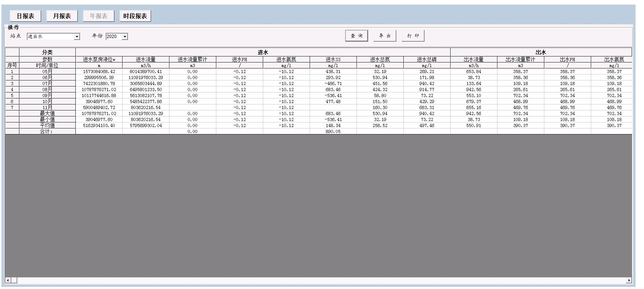Click the horizontal scrollbar right arrow
The image size is (644, 289).
(629, 281)
